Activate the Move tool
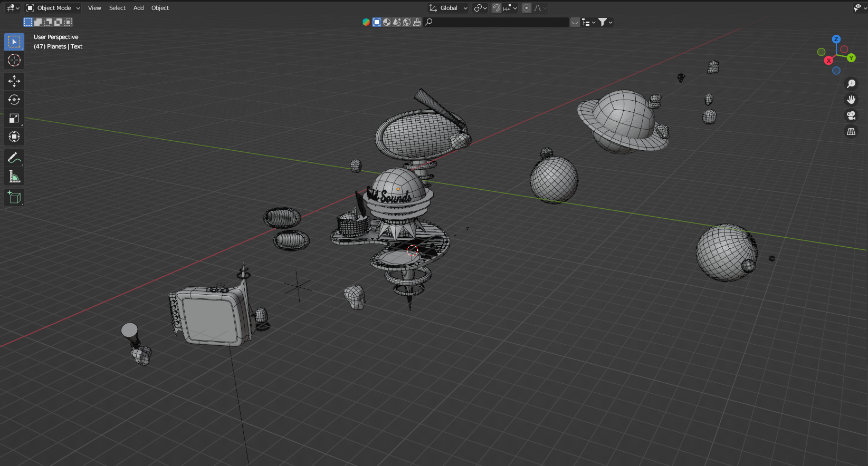This screenshot has width=868, height=466. [14, 81]
